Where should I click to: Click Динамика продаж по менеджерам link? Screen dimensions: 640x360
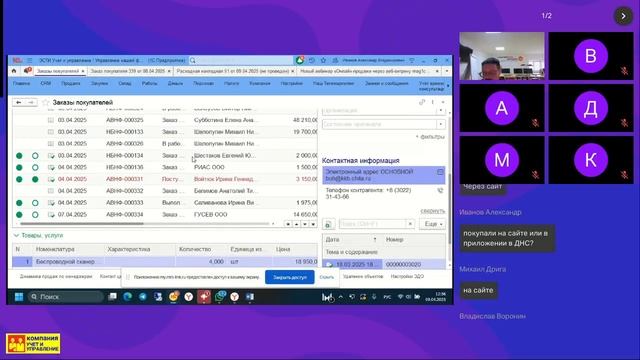(x=56, y=277)
